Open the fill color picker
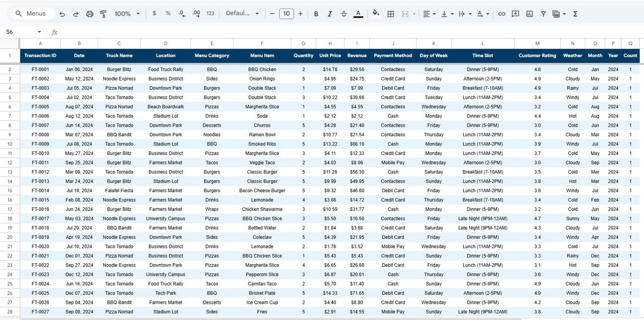Screen dimensions: 644x320 point(376,14)
